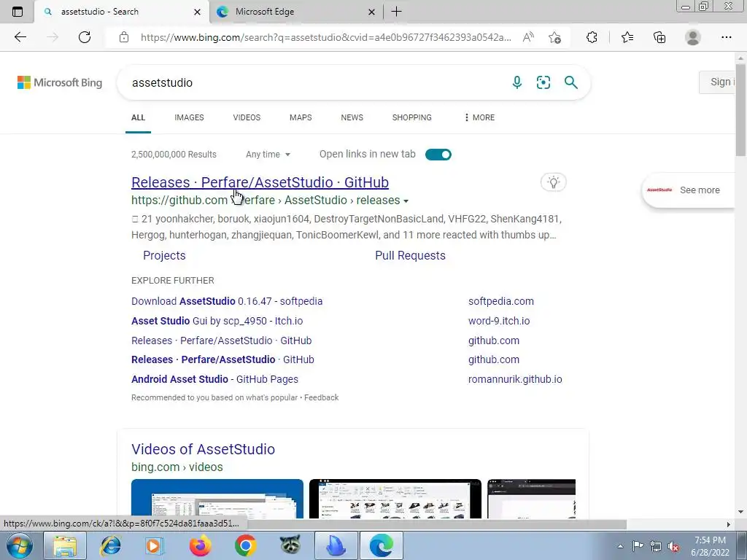
Task: Open Android Asset Studio GitHub Pages link
Action: 215,379
